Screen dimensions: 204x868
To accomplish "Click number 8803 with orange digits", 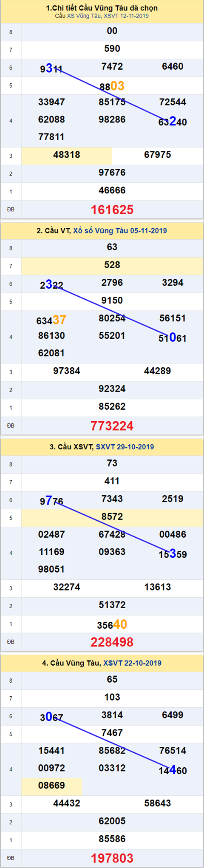I will (x=112, y=86).
